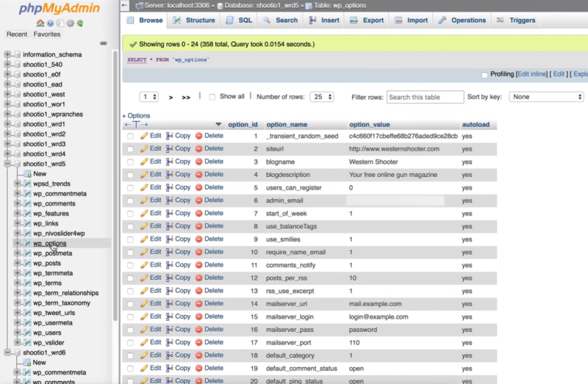Viewport: 588px width, 384px height.
Task: Expand the shootio1_540 database
Action: point(7,65)
